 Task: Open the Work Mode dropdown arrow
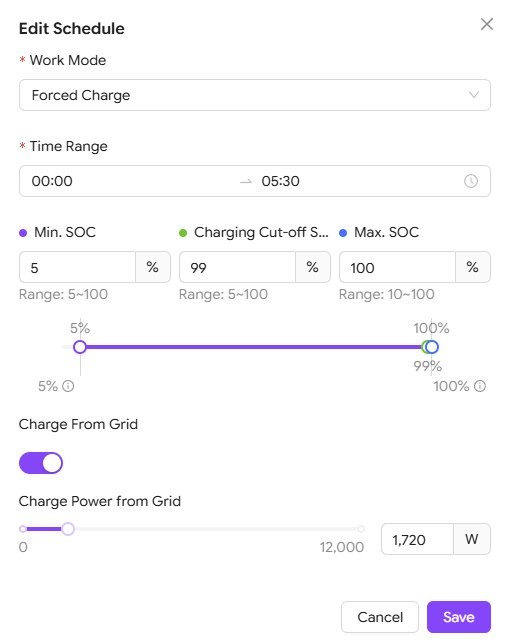pyautogui.click(x=474, y=95)
